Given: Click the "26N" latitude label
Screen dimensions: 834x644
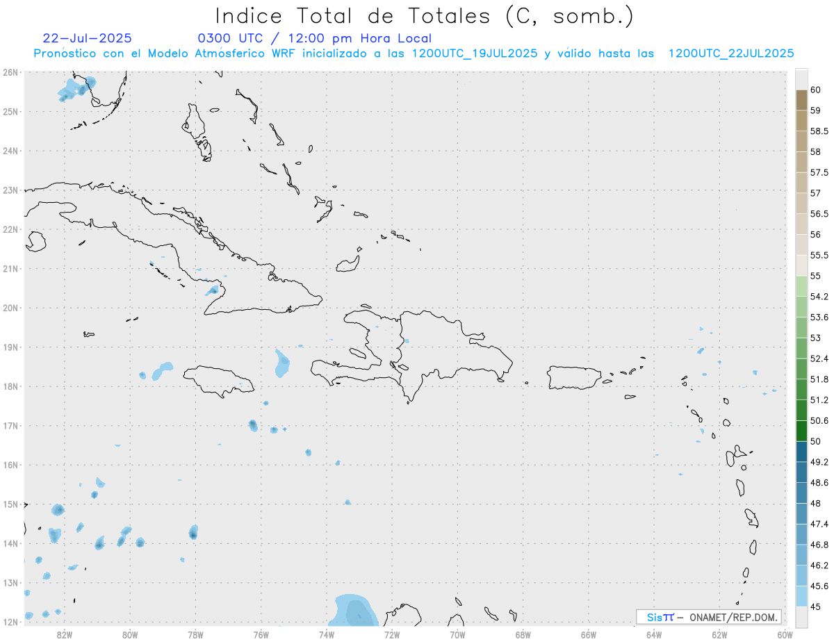Looking at the screenshot, I should (x=10, y=72).
